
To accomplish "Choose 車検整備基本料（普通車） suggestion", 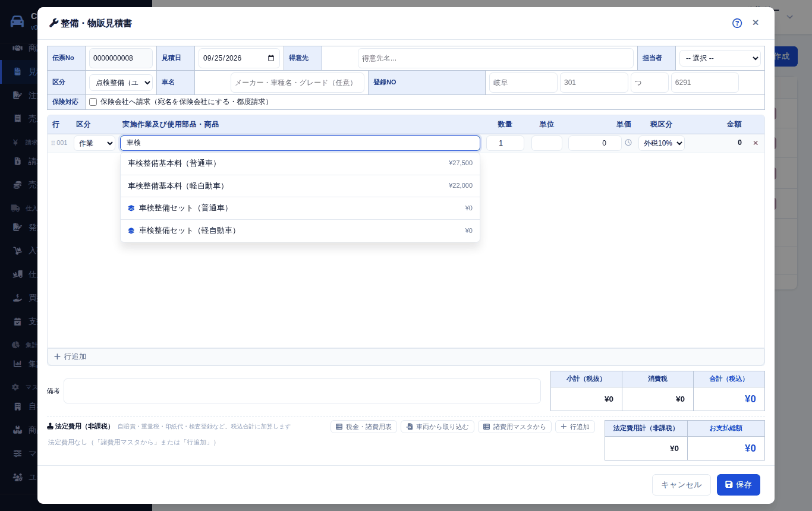I will (300, 163).
